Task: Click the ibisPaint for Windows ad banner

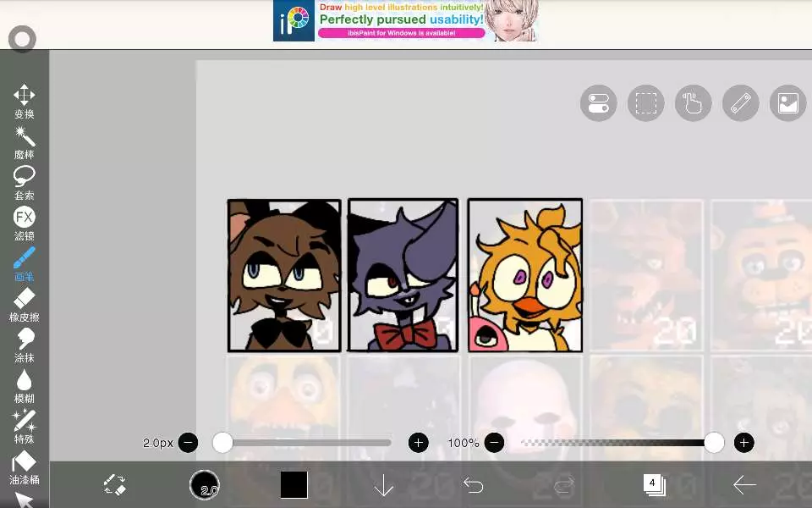Action: point(406,20)
